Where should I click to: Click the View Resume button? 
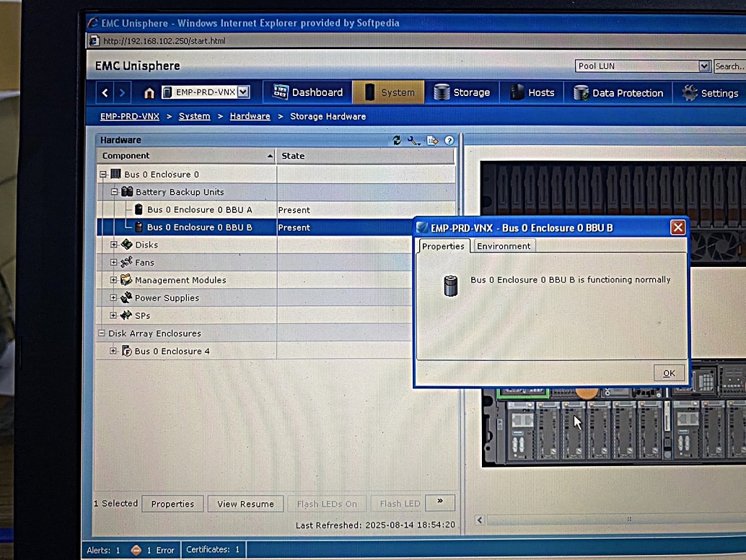pyautogui.click(x=245, y=504)
